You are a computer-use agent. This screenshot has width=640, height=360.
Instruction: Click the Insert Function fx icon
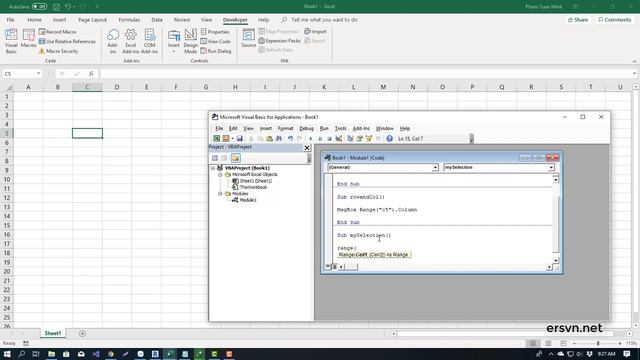point(91,73)
